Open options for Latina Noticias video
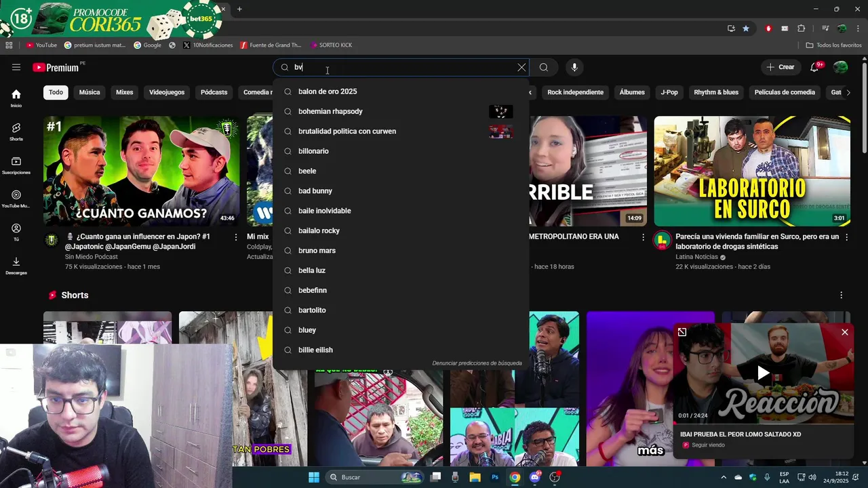The height and width of the screenshot is (488, 868). 846,237
